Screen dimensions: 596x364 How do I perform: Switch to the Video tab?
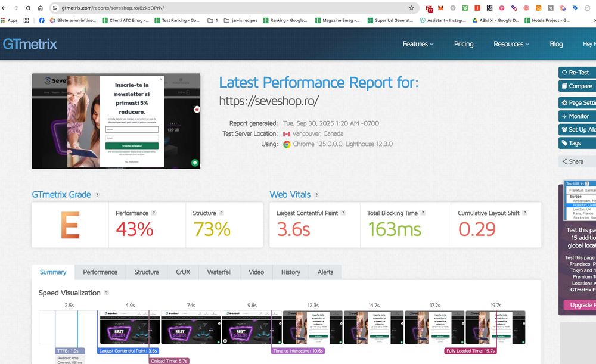pyautogui.click(x=256, y=272)
